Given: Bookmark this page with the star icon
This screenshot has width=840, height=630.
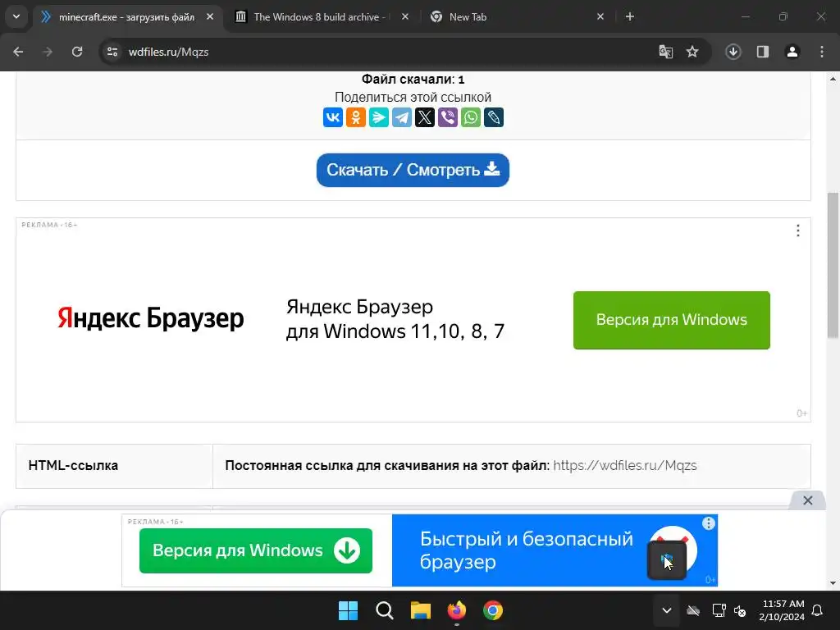Looking at the screenshot, I should [692, 52].
